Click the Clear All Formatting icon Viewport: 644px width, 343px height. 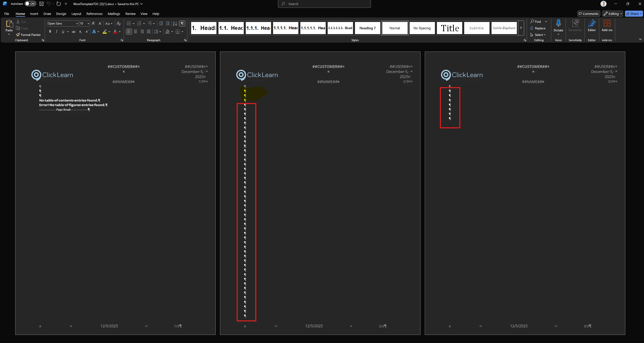(x=119, y=23)
